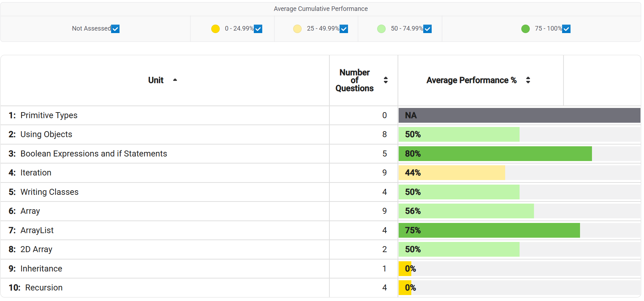Screen dimensions: 644x301
Task: Click the light green 50 - 74.99% dot
Action: click(x=381, y=29)
